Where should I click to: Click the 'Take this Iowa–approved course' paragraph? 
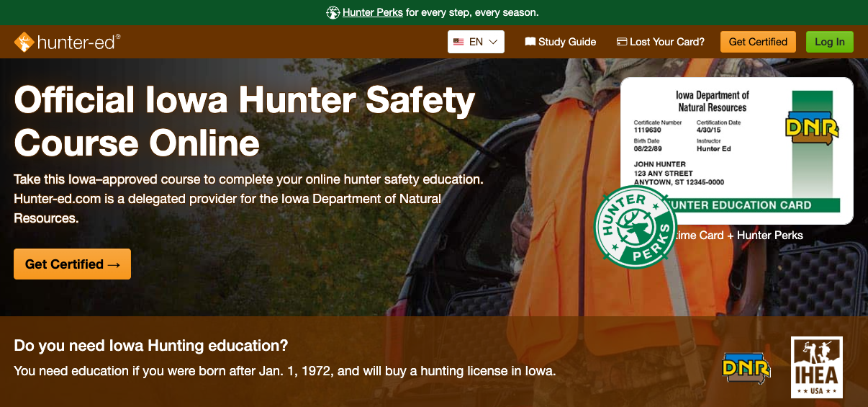pos(248,198)
